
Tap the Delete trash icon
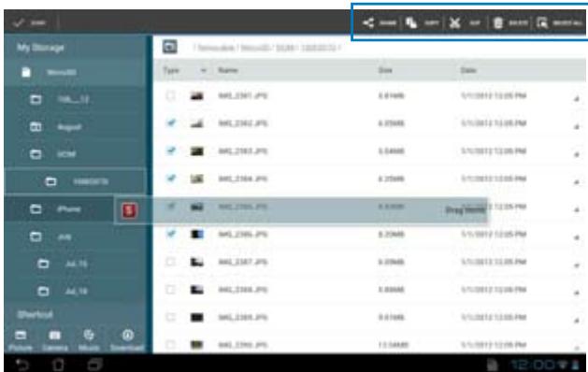tap(497, 22)
